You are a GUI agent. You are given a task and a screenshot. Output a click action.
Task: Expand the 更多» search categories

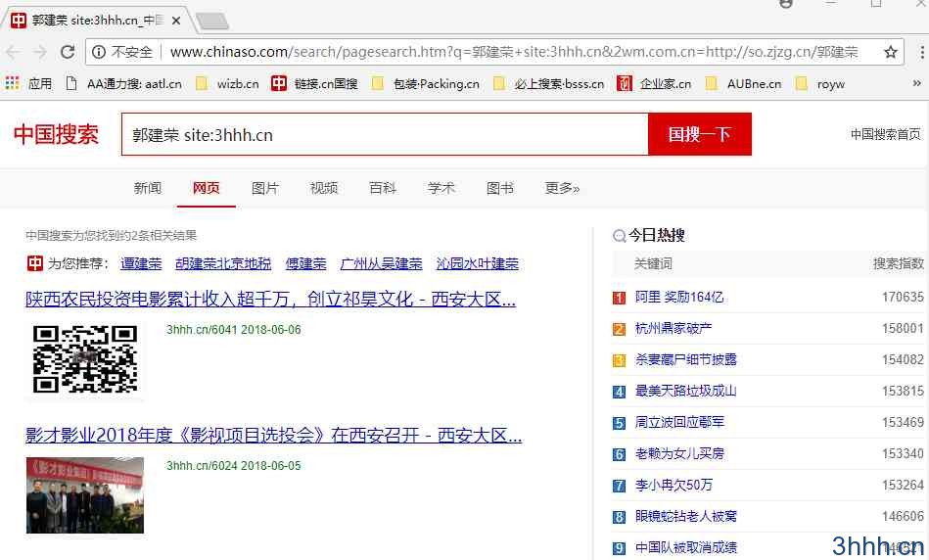pyautogui.click(x=562, y=188)
